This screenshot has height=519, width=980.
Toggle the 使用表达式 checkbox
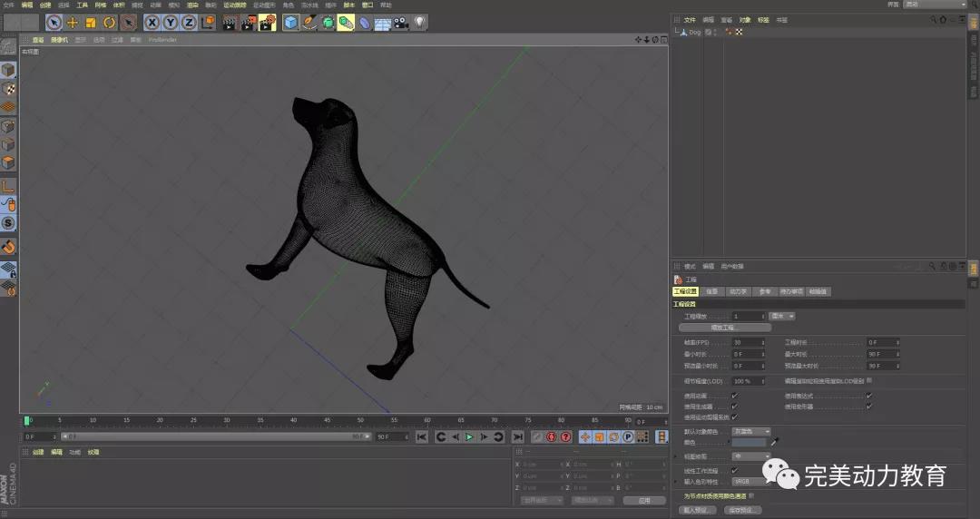pos(868,396)
